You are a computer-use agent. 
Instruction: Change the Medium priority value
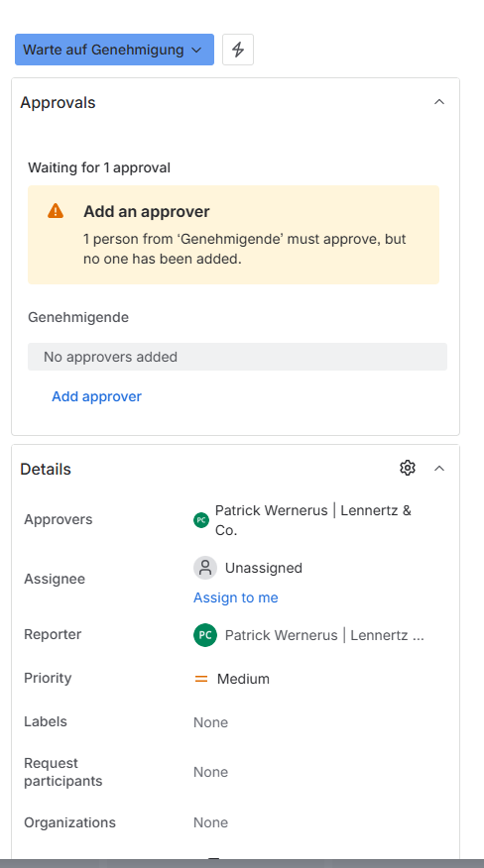coord(243,679)
